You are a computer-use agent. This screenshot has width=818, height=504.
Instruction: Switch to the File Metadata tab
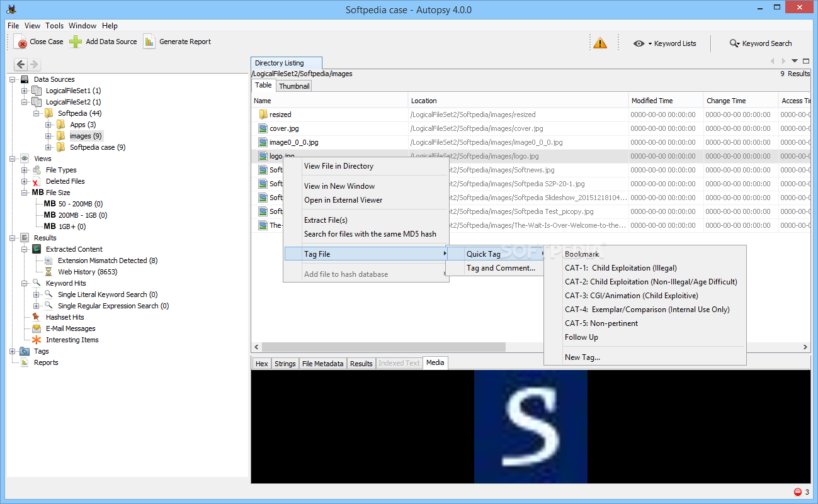[322, 364]
